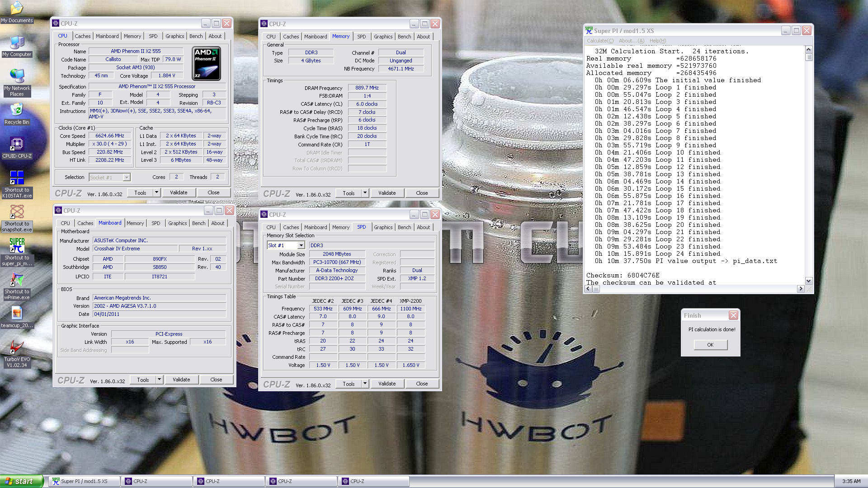The image size is (868, 488).
Task: Open My Network Places desktop icon
Action: 17,82
